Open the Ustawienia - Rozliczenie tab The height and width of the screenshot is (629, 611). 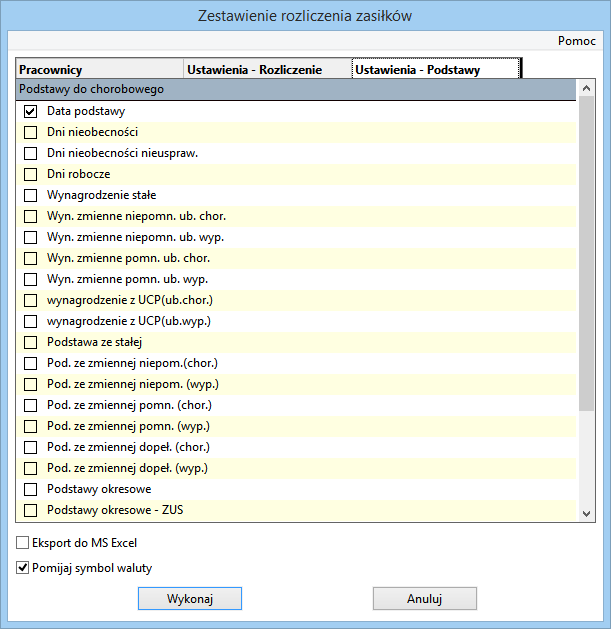coord(267,70)
